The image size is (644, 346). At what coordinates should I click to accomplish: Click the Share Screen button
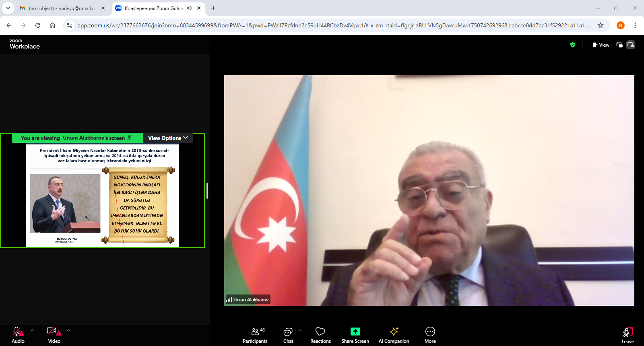pos(355,335)
